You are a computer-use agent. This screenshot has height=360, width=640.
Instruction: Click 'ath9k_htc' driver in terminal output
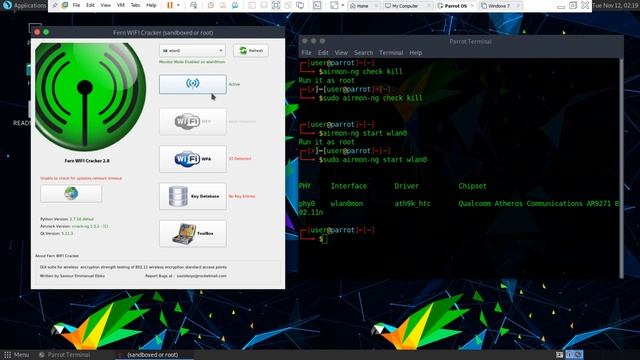(412, 204)
